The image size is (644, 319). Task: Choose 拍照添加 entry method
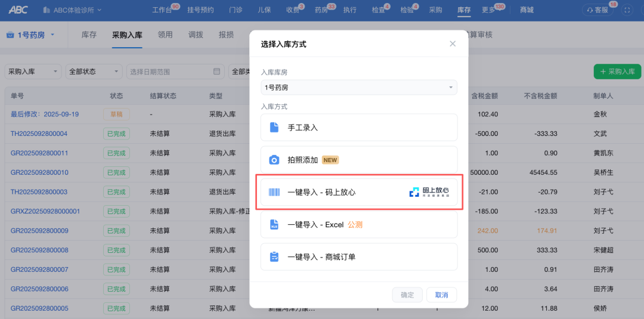(x=359, y=160)
